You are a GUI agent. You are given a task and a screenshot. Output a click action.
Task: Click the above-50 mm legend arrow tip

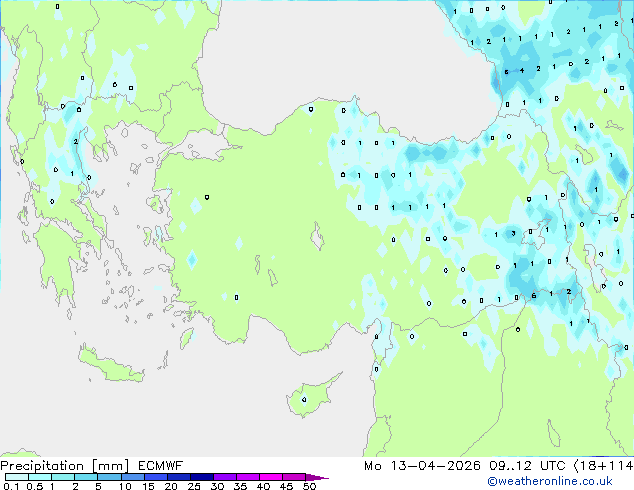point(317,477)
